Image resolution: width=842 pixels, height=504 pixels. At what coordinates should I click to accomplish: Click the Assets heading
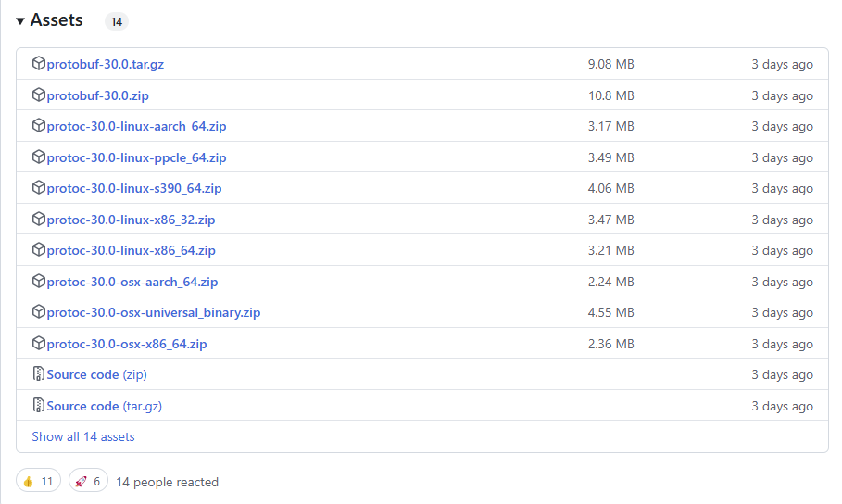(x=57, y=19)
